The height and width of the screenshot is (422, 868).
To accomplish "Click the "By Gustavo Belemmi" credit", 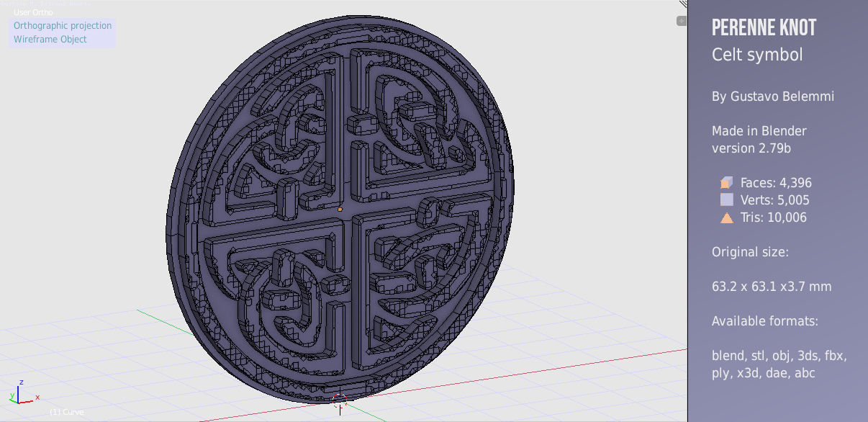I will (x=773, y=96).
